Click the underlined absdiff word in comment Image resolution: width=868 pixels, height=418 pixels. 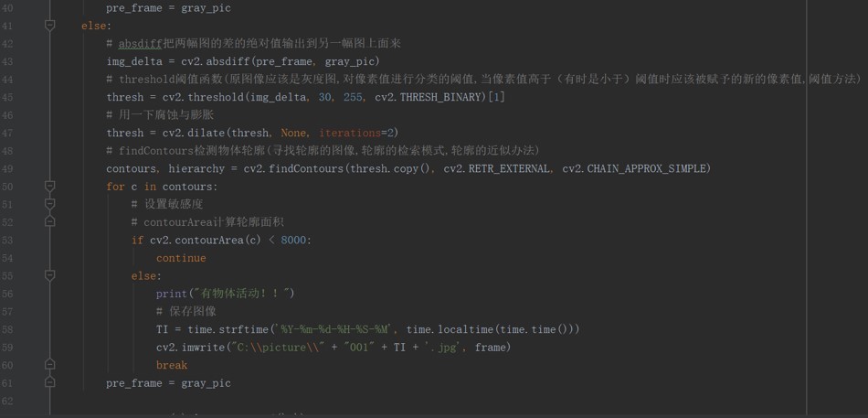(x=140, y=43)
